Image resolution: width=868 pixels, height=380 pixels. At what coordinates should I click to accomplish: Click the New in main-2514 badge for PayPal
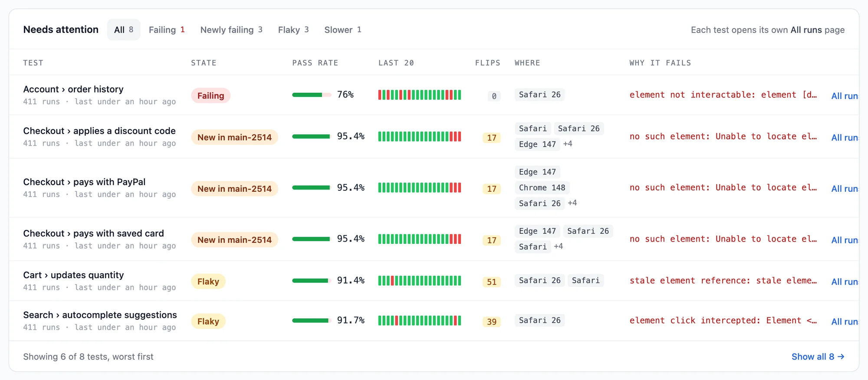234,189
